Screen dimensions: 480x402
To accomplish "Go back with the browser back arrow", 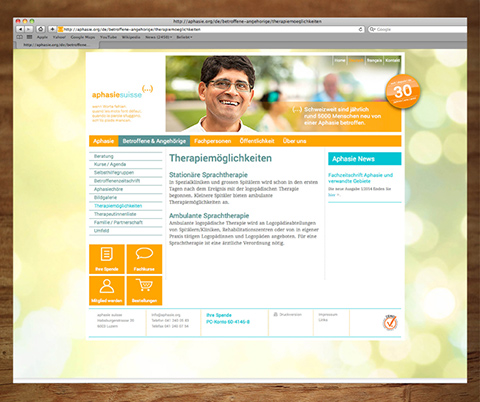I will point(20,29).
